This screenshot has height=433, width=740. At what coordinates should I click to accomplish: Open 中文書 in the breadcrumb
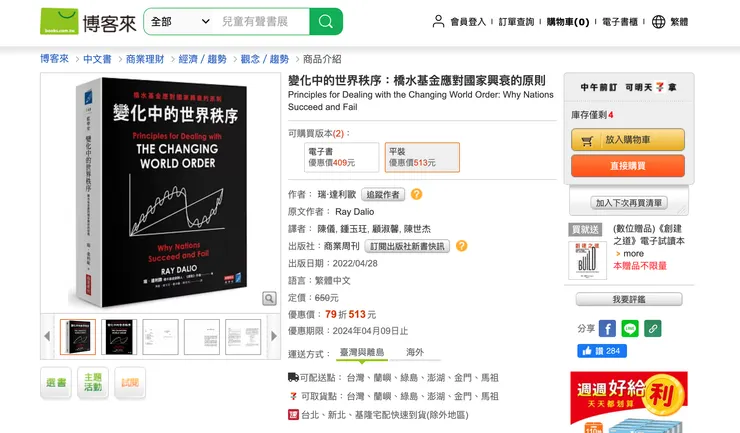click(x=97, y=59)
